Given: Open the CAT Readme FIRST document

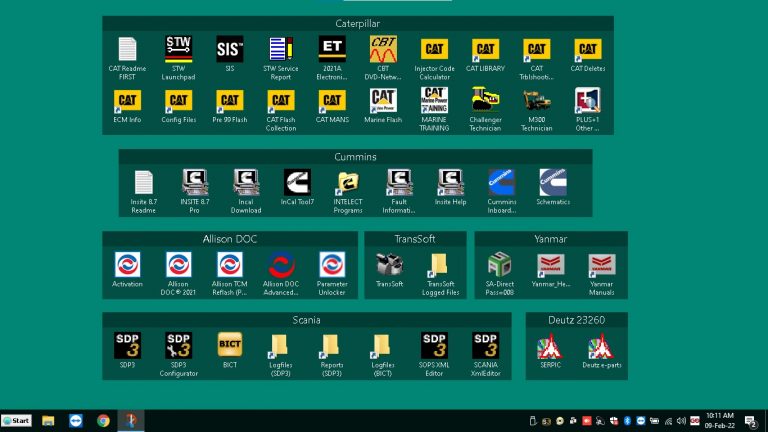Looking at the screenshot, I should (127, 49).
